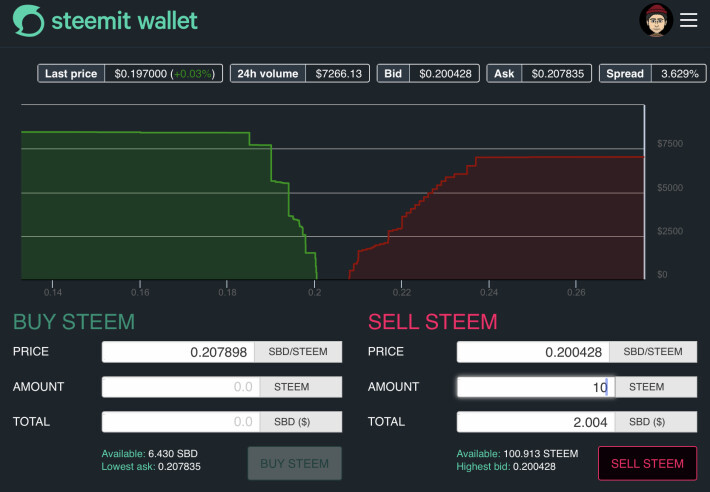This screenshot has height=492, width=710.
Task: Click the Buy Steem total field
Action: [181, 422]
